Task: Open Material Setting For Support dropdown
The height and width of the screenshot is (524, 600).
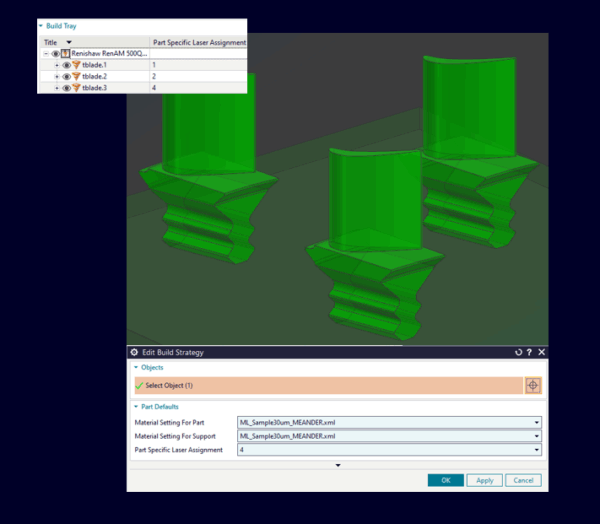Action: tap(538, 436)
